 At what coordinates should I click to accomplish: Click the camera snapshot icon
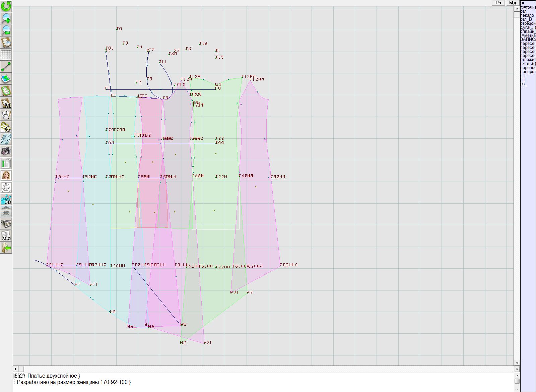[x=6, y=151]
